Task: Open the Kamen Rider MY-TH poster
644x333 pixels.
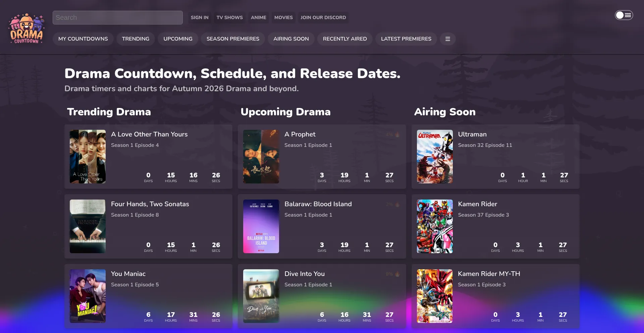Action: coord(435,296)
